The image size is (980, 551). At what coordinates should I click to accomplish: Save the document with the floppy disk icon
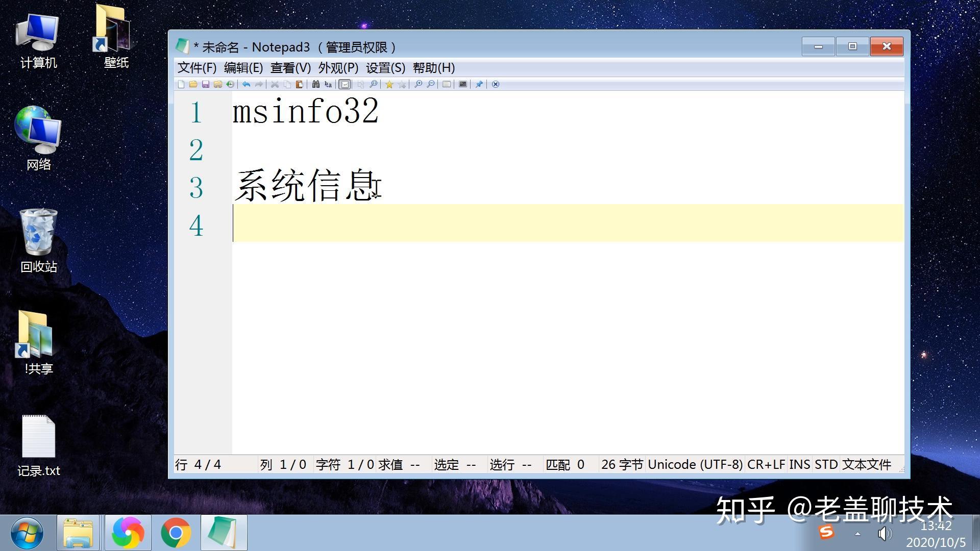pos(206,84)
